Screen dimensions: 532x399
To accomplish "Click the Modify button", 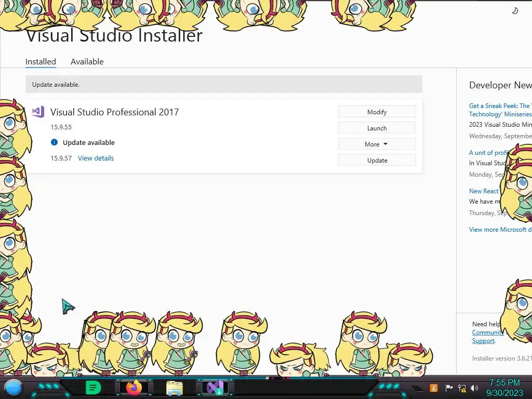I will [x=377, y=112].
